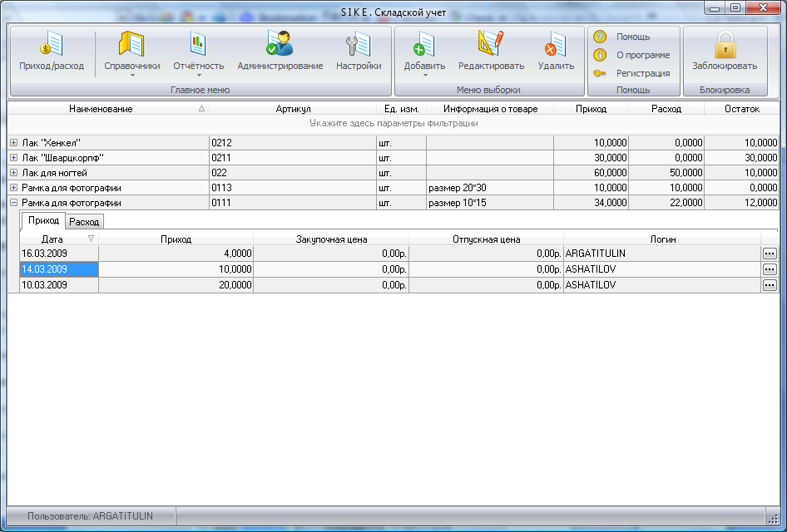Image resolution: width=787 pixels, height=532 pixels.
Task: Lock the app with Заблокировать
Action: coord(725,52)
